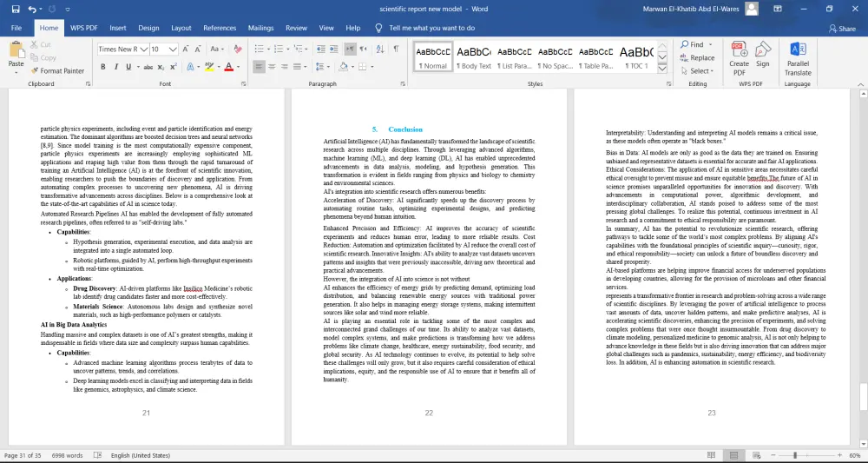Align text right
This screenshot has width=868, height=463.
285,67
